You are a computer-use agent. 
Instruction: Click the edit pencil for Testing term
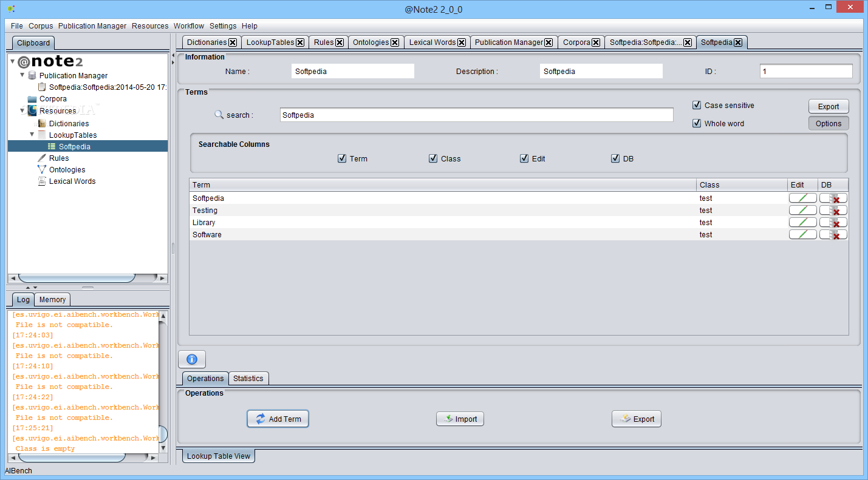coord(803,210)
